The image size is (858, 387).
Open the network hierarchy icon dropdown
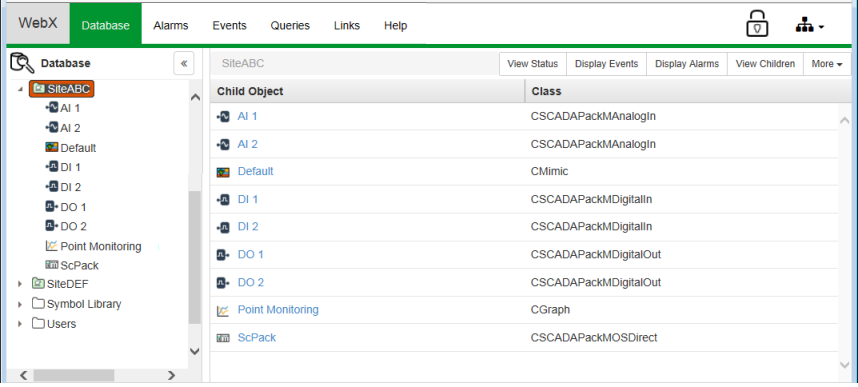(x=809, y=26)
